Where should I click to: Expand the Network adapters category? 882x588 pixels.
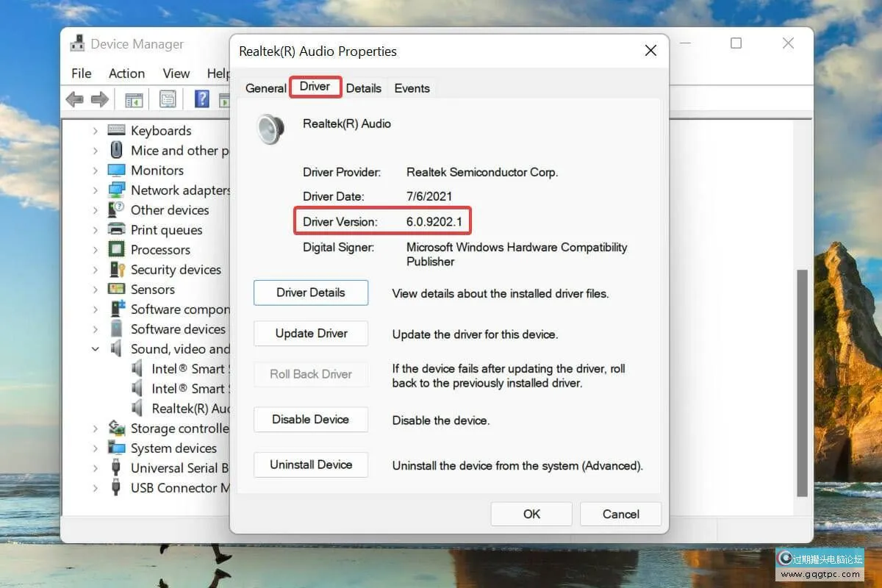pyautogui.click(x=95, y=190)
